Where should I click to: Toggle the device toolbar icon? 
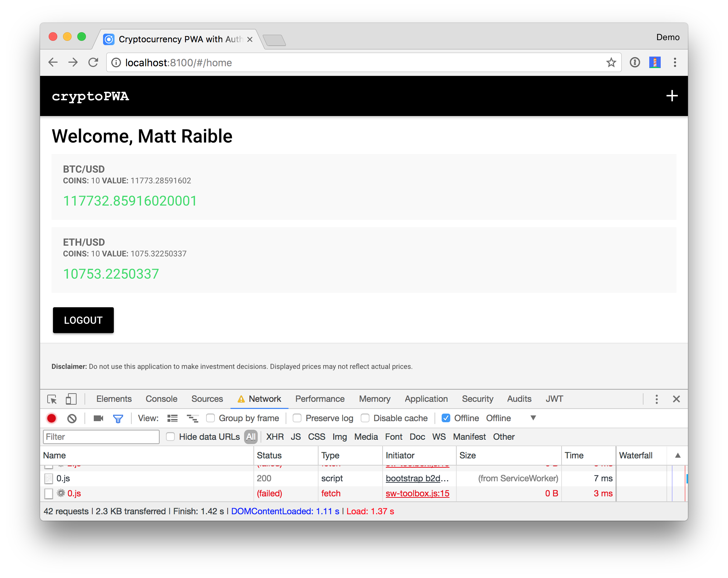(71, 399)
